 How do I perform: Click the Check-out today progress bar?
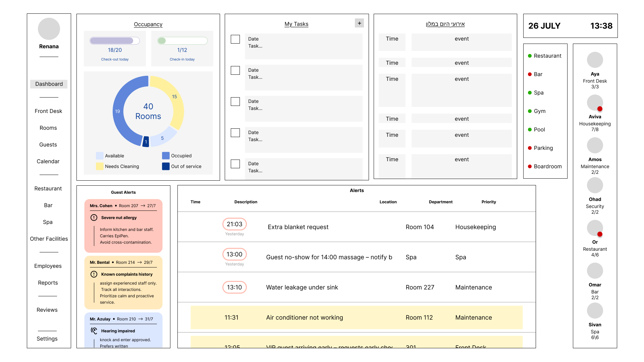point(115,41)
